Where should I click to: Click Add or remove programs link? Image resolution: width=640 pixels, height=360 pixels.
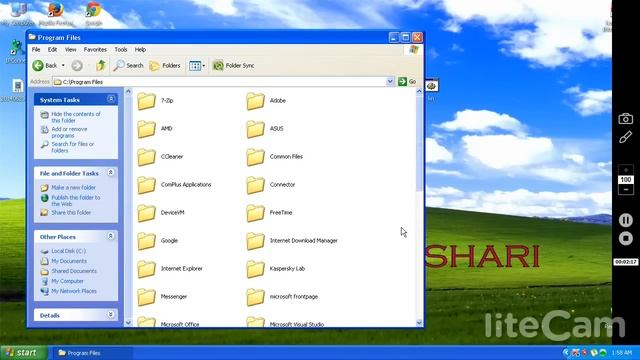point(69,132)
